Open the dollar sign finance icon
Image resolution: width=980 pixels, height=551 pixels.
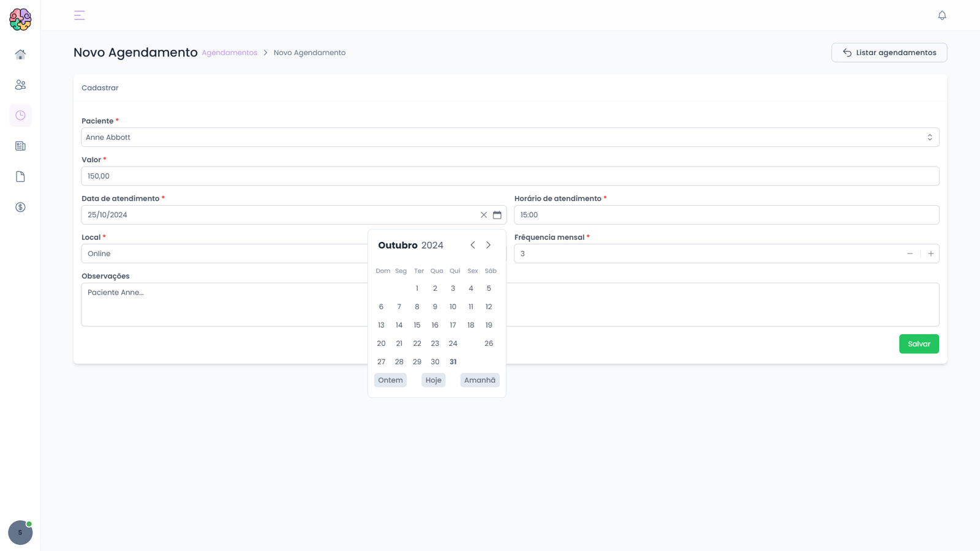coord(20,208)
